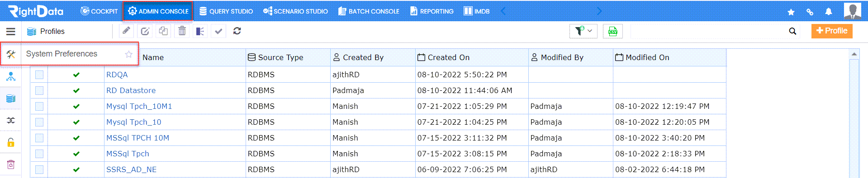Screen dimensions: 868x178
Task: Click the Profiles title label
Action: tap(52, 31)
